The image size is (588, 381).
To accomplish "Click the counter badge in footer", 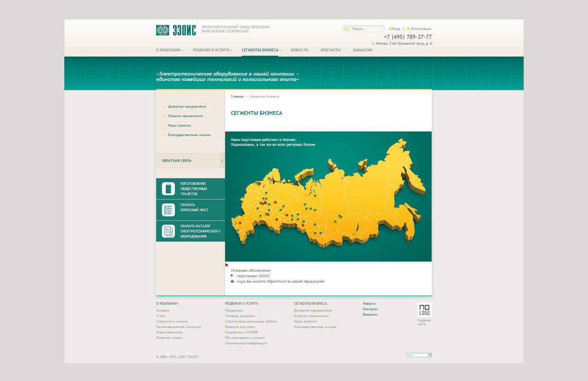I will 419,355.
